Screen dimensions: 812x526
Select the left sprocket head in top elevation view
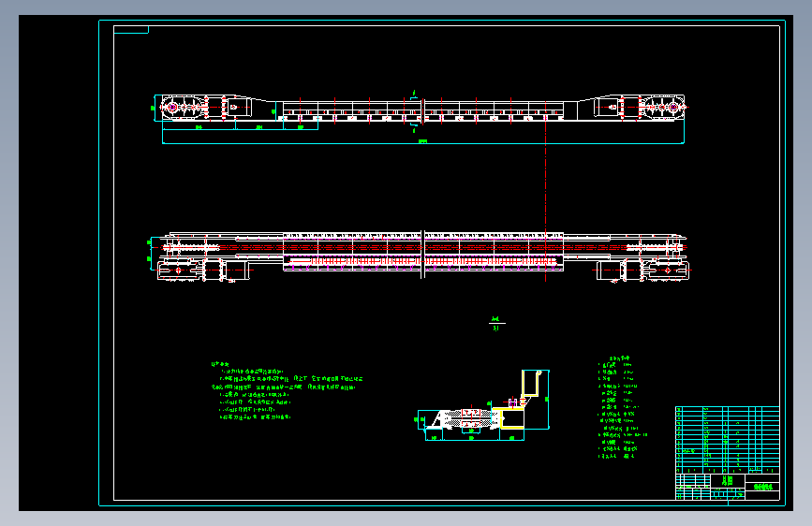click(185, 108)
